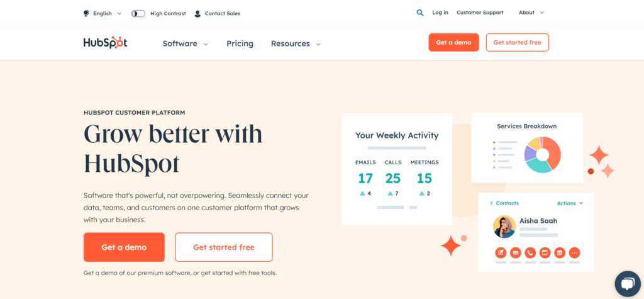Image resolution: width=644 pixels, height=299 pixels.
Task: Click the note edit icon under Aisha Saah
Action: [501, 252]
